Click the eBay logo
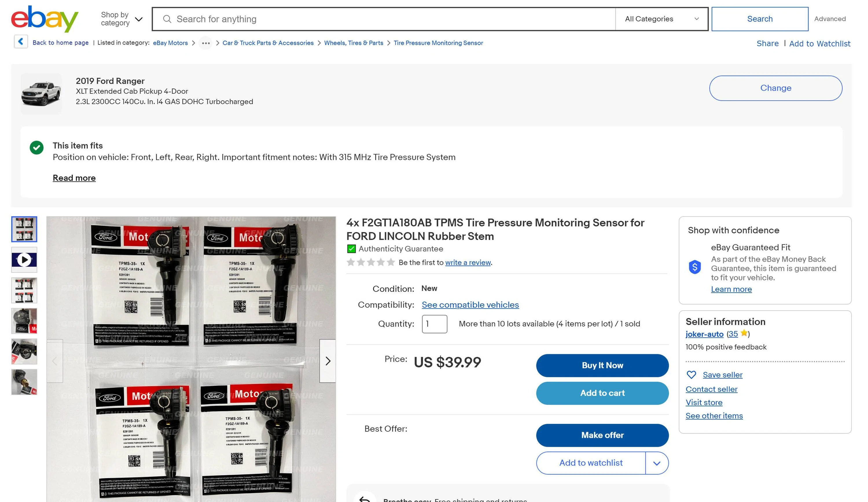Screen dimensions: 868x502 tap(45, 19)
